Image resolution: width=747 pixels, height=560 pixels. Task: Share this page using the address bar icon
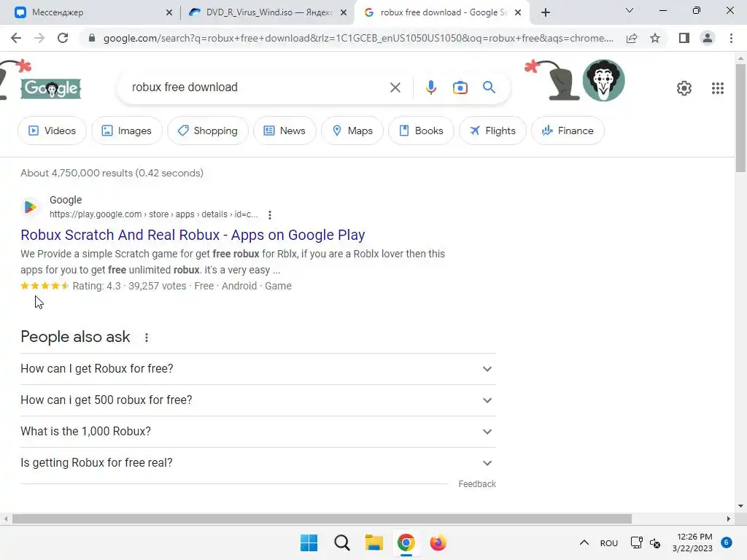(632, 38)
